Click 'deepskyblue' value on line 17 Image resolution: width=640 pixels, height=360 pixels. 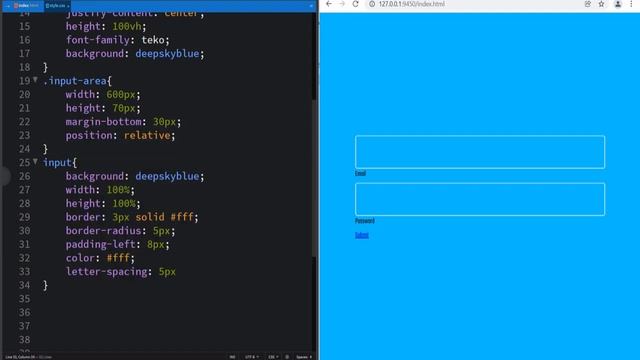point(167,53)
